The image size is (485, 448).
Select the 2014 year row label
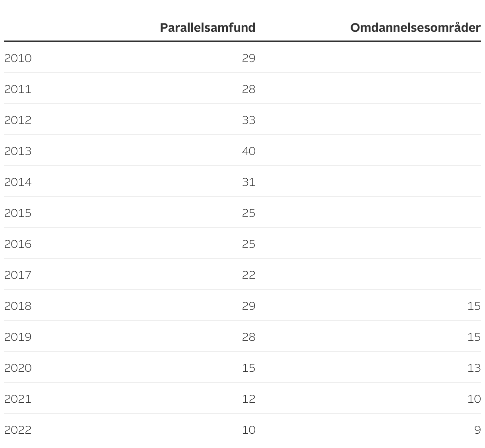[x=18, y=182]
